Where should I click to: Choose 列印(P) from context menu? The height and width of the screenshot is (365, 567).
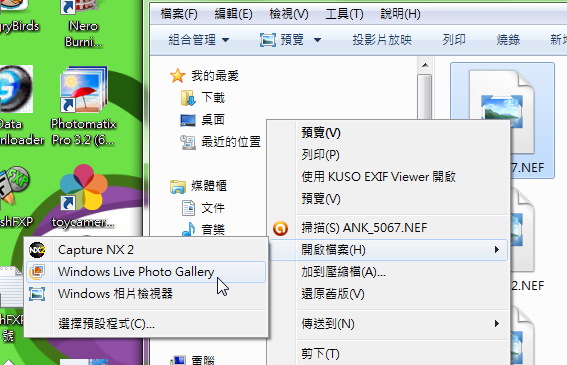pyautogui.click(x=389, y=155)
